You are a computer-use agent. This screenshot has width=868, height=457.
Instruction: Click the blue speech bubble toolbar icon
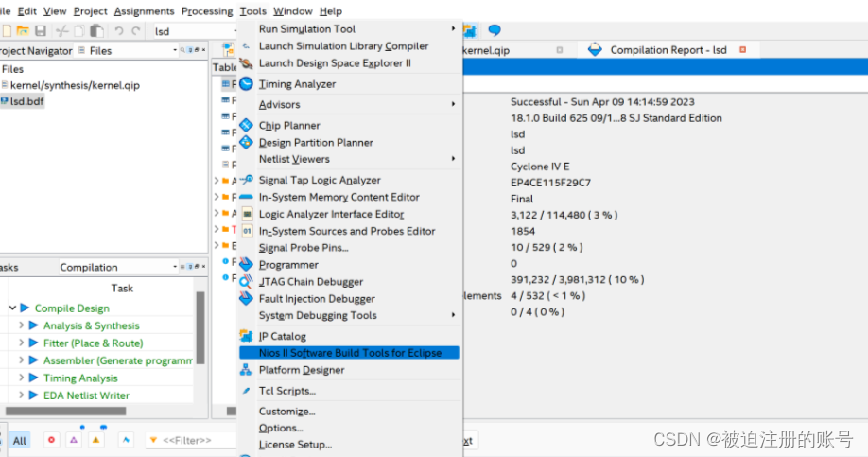(x=495, y=30)
